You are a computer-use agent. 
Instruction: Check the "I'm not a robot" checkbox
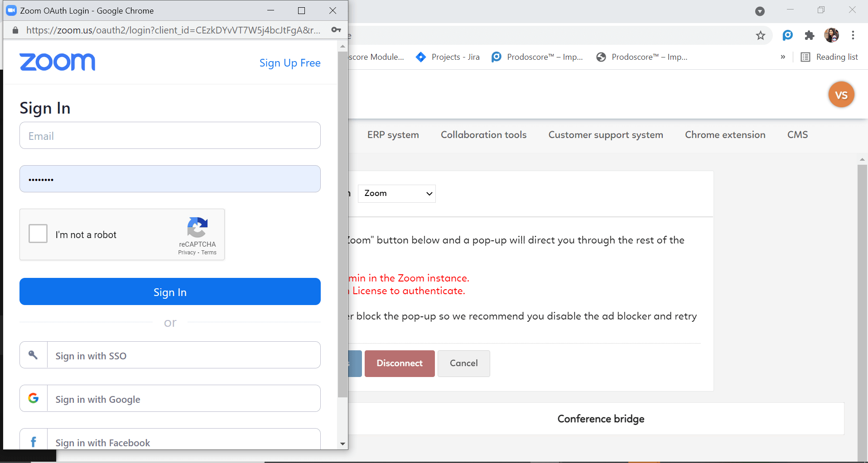(x=38, y=234)
